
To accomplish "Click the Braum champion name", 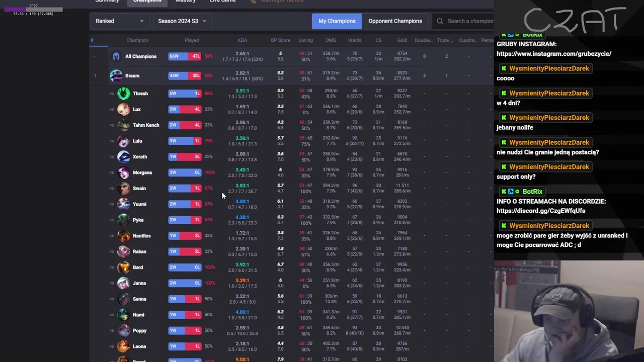I will click(132, 76).
